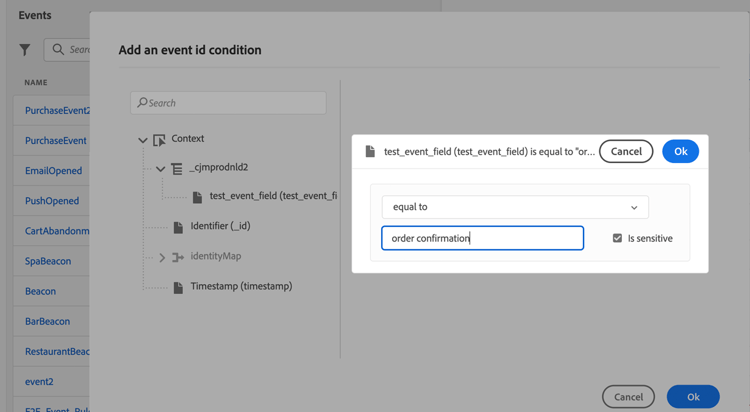Click the schema field Search box
The height and width of the screenshot is (412, 750).
click(228, 103)
